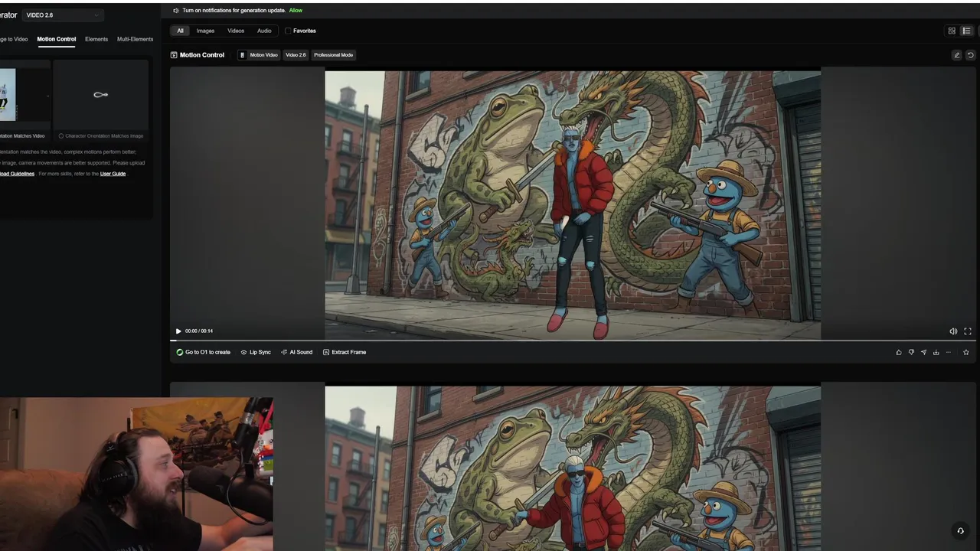Screen dimensions: 980x551
Task: Open the VIDEO 2.6 model dropdown
Action: [x=63, y=15]
